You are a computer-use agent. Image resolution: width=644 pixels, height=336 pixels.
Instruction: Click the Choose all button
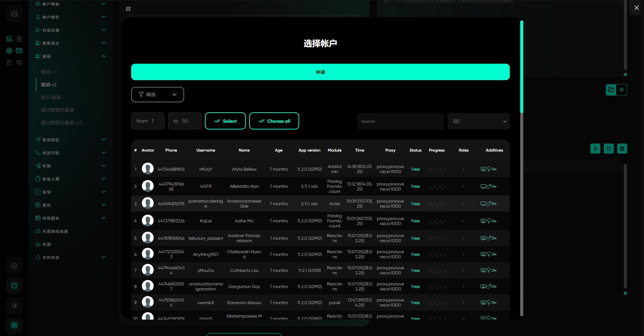click(x=274, y=121)
